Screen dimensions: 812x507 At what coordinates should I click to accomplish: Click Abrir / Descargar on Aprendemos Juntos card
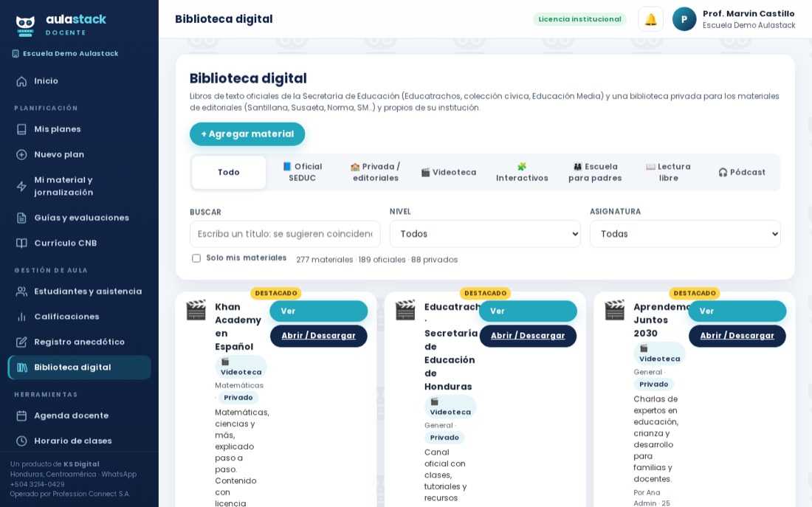(737, 336)
